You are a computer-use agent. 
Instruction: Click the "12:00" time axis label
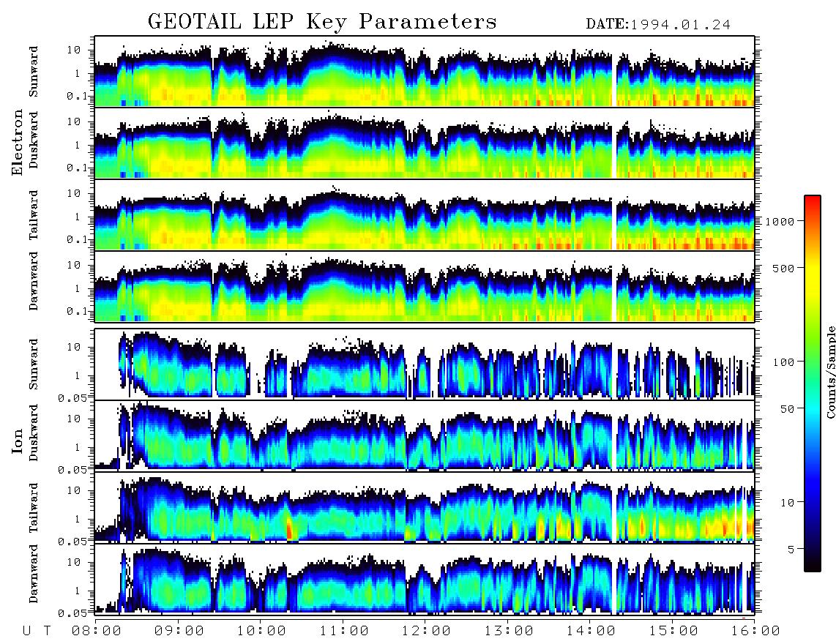click(x=426, y=631)
